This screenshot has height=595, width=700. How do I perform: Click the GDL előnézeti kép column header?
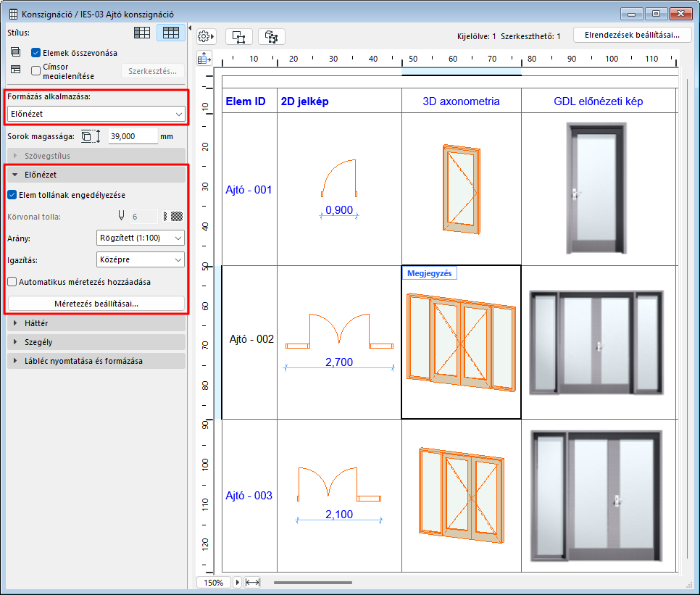click(598, 101)
